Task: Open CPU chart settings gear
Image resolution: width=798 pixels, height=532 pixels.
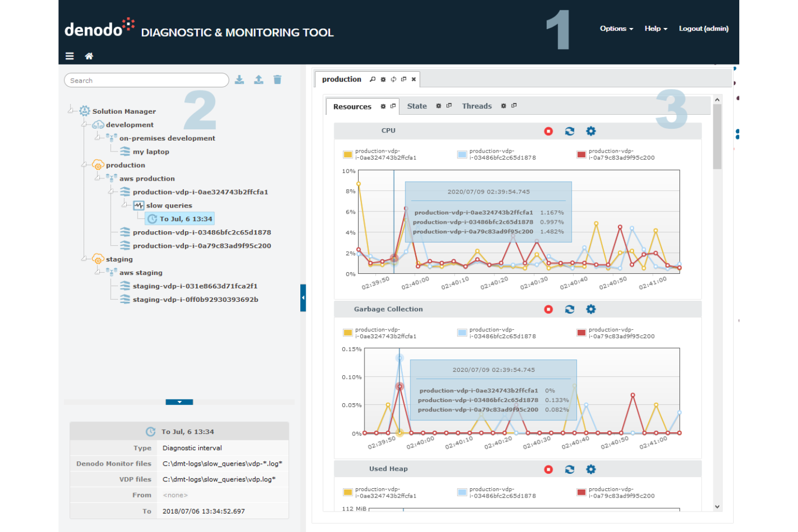Action: point(591,131)
